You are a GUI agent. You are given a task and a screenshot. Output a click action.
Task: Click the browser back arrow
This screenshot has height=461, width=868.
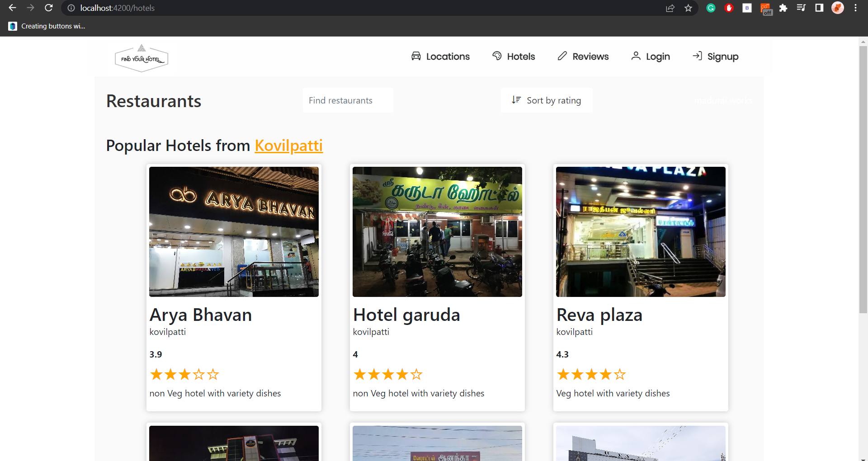click(x=12, y=8)
